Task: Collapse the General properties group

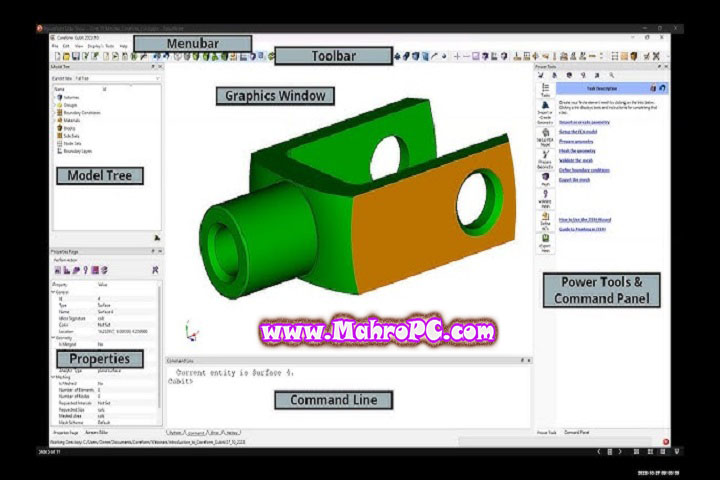Action: [x=53, y=292]
